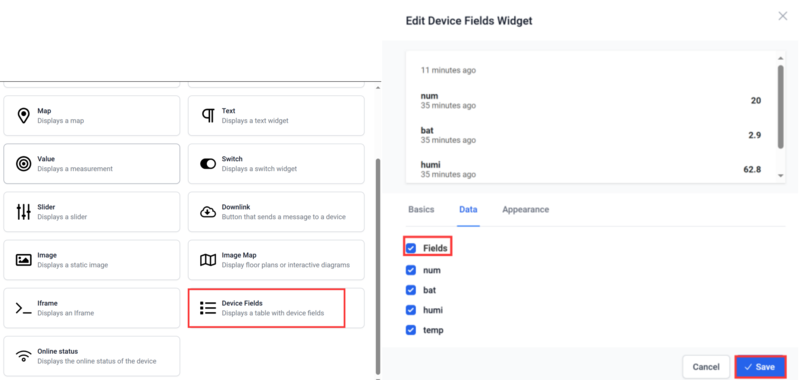Screen dimensions: 800x380
Task: Switch to the Basics tab
Action: (421, 210)
